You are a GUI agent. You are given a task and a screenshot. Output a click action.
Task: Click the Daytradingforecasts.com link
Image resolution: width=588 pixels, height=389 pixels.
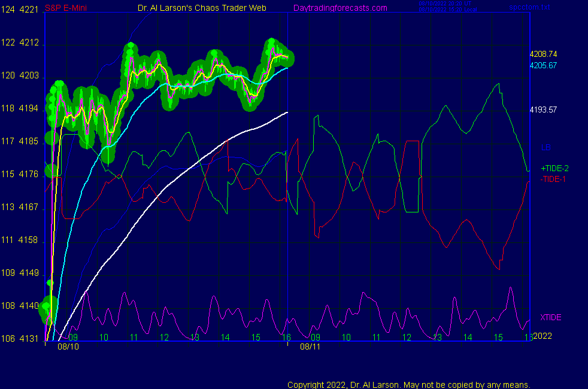(340, 8)
